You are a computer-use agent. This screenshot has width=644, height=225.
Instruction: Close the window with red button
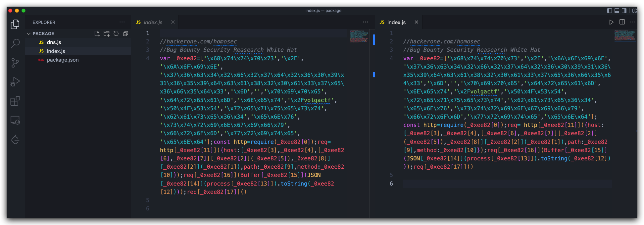coord(10,11)
